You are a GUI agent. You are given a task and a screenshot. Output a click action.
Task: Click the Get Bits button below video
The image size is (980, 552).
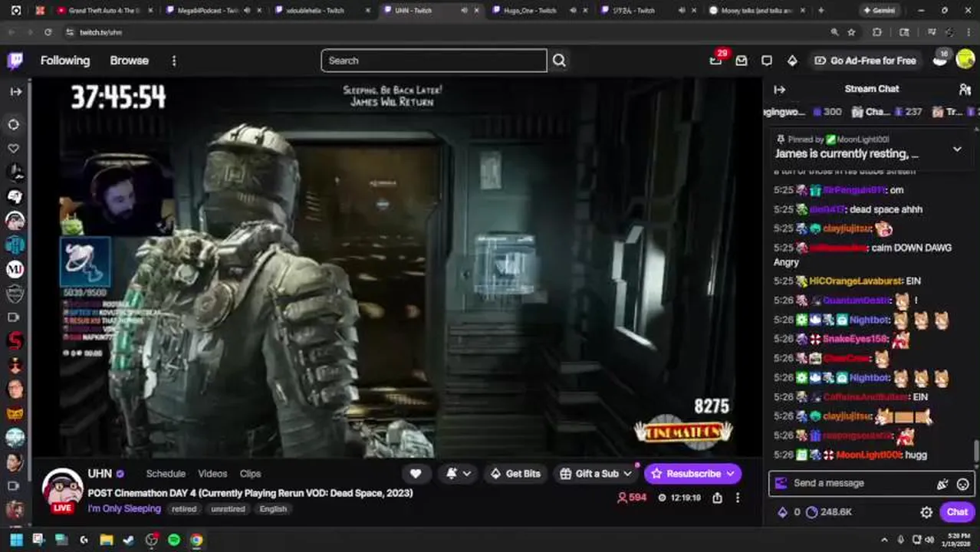[x=515, y=474]
